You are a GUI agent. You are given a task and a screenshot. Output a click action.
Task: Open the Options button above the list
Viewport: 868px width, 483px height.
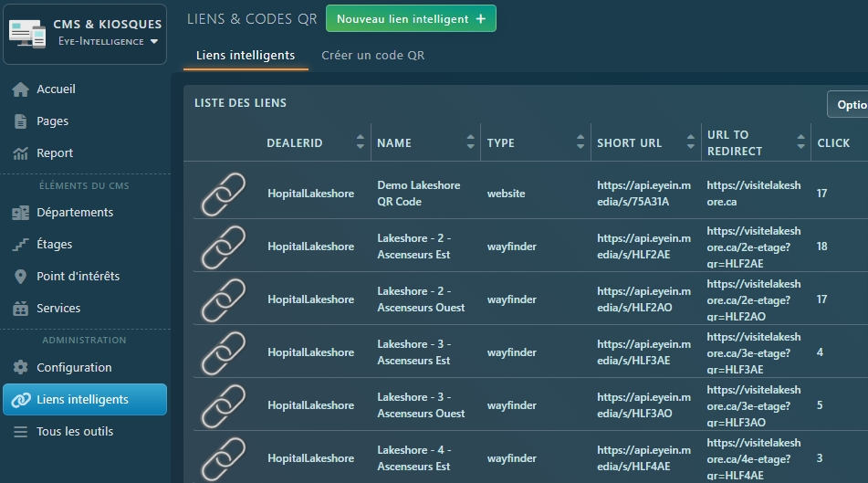[x=849, y=105]
